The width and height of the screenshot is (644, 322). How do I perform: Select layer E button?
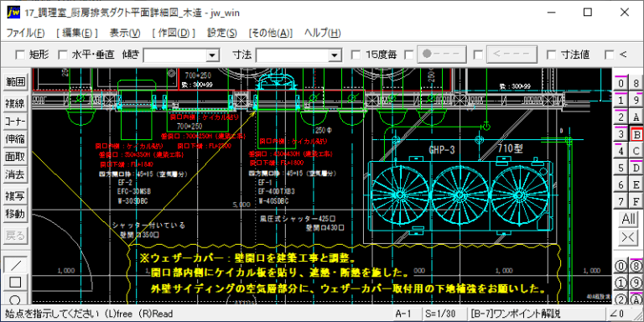point(636,184)
